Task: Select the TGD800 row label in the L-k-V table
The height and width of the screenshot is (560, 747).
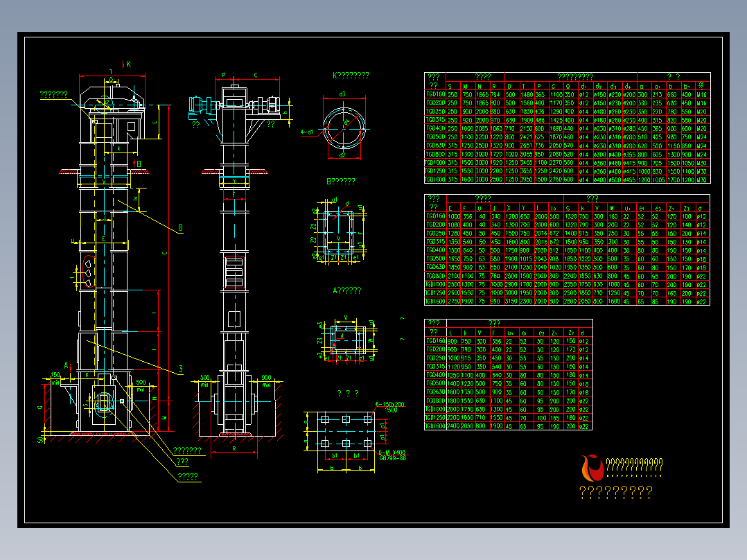Action: click(435, 401)
